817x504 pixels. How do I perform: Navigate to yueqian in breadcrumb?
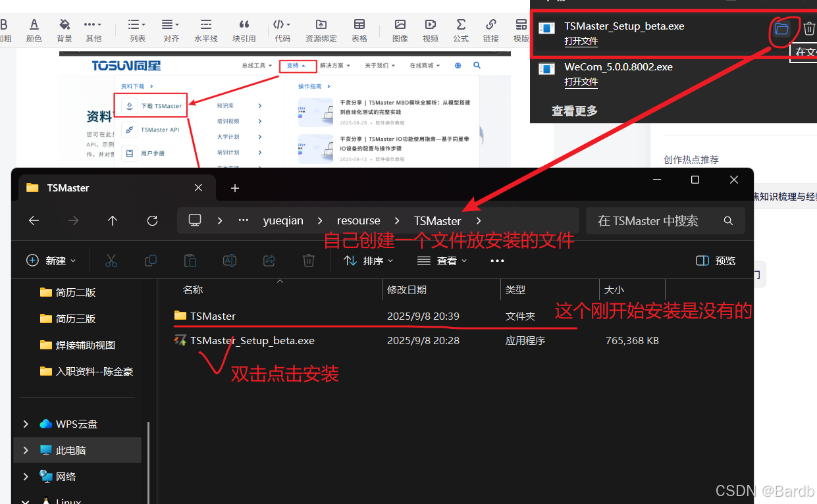point(283,221)
